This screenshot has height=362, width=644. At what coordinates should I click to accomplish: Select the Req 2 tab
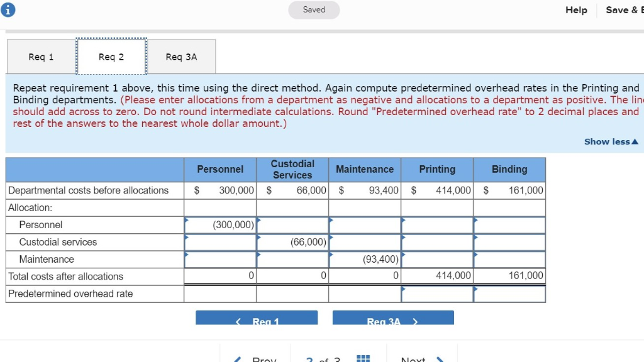point(111,57)
